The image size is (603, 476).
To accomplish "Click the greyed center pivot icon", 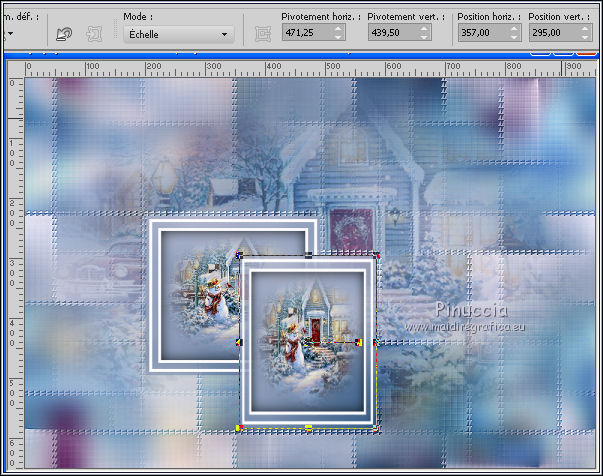I will point(263,34).
